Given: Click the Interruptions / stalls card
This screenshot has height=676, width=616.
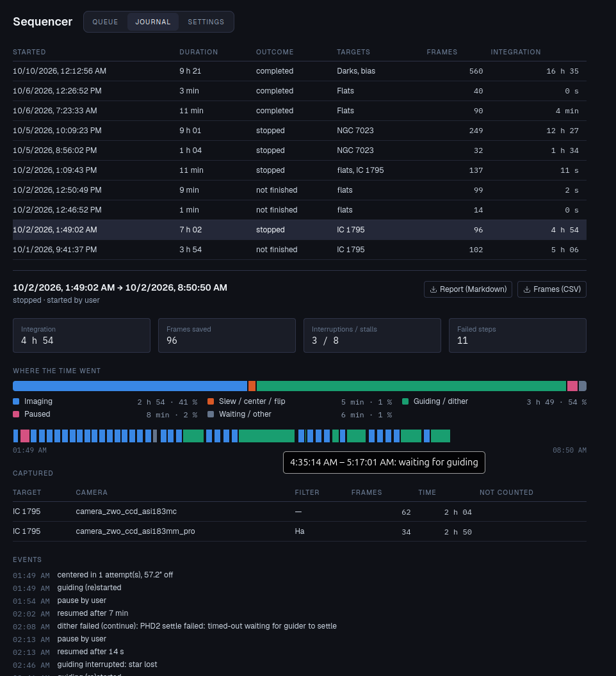Looking at the screenshot, I should click(x=372, y=335).
